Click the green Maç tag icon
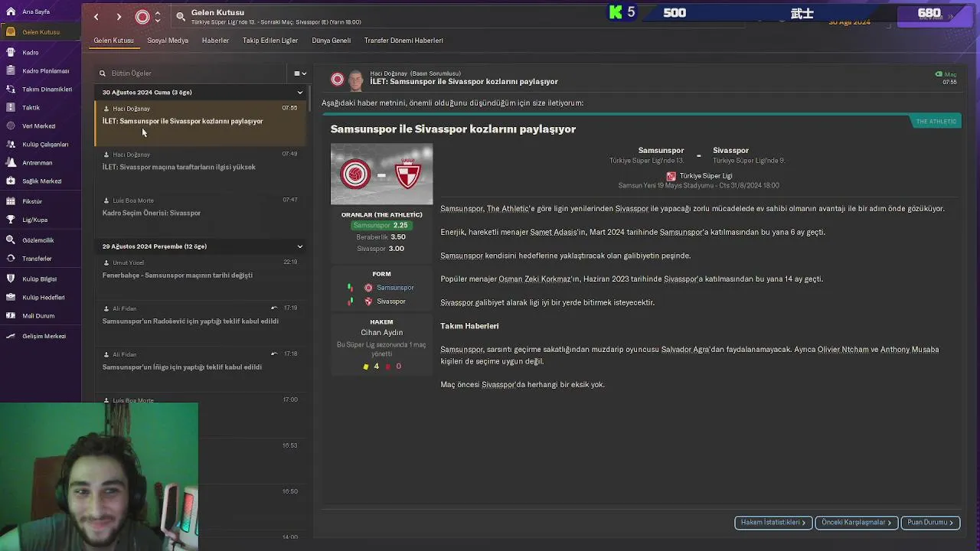 tap(939, 74)
